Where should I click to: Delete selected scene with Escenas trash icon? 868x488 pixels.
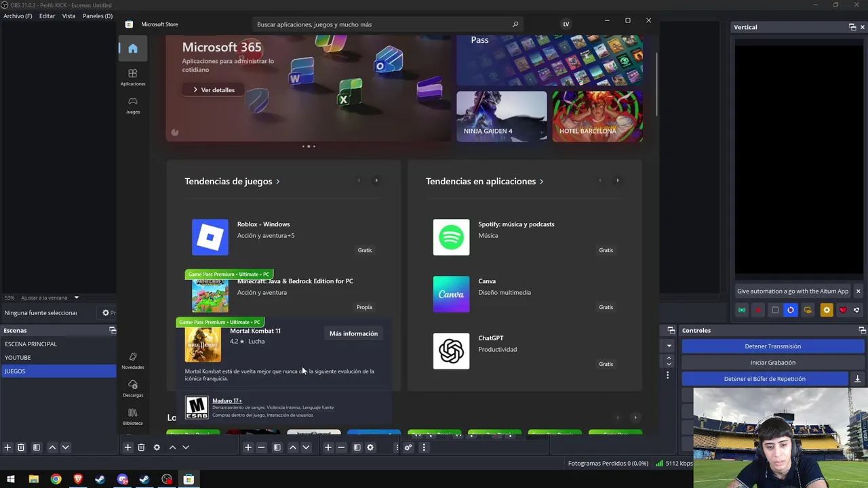pyautogui.click(x=21, y=447)
